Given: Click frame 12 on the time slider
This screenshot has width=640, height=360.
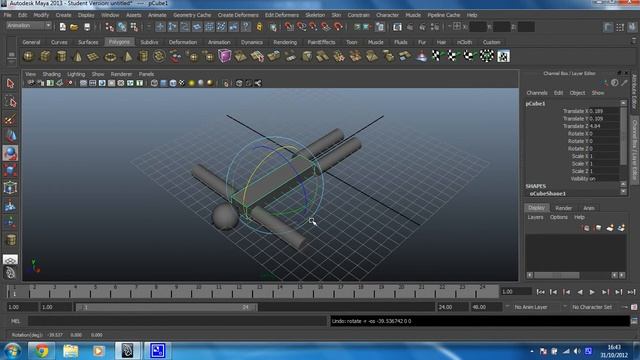Looking at the screenshot, I should click(x=239, y=291).
